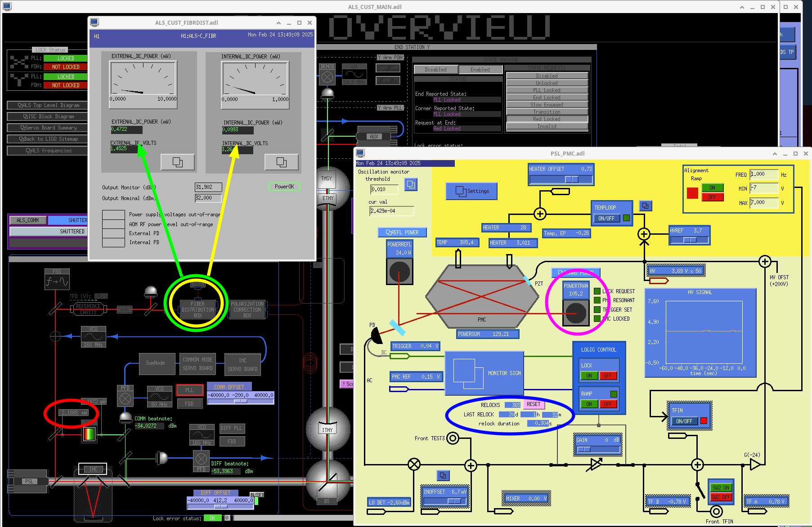Toggle the TEMPLOOP ON/OFF button
The width and height of the screenshot is (812, 527).
pos(606,218)
